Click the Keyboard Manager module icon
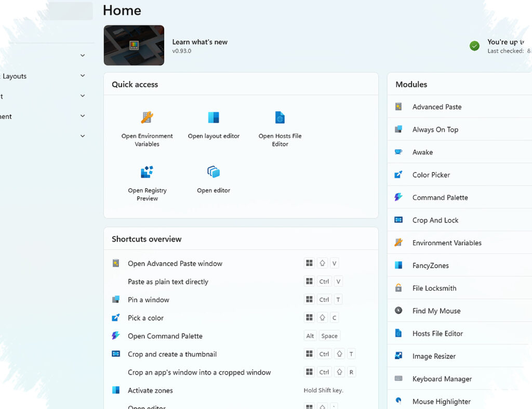532x409 pixels. tap(398, 378)
